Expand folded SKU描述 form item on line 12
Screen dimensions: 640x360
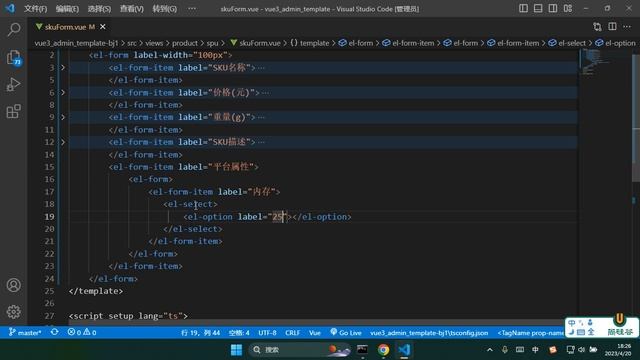tap(63, 142)
